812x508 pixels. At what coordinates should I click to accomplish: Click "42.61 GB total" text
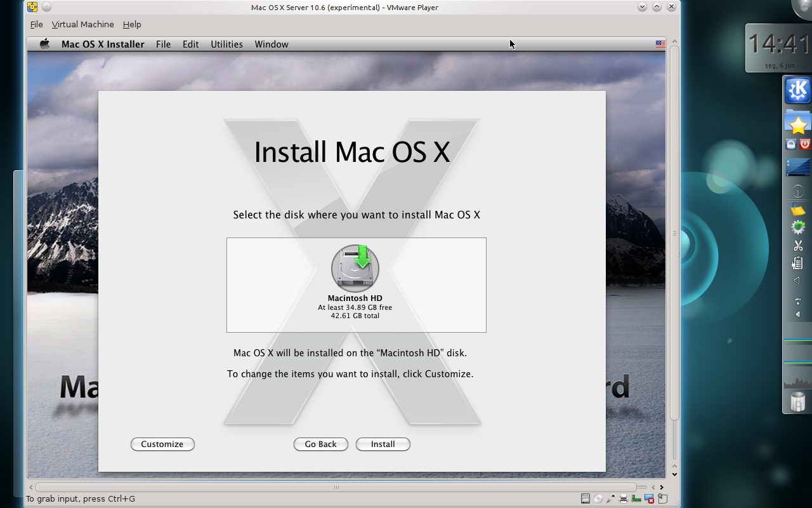pos(355,316)
